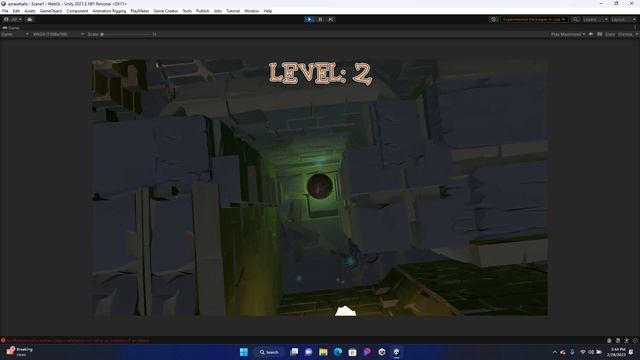
Task: Click the Unity search magnifier icon
Action: coord(575,19)
